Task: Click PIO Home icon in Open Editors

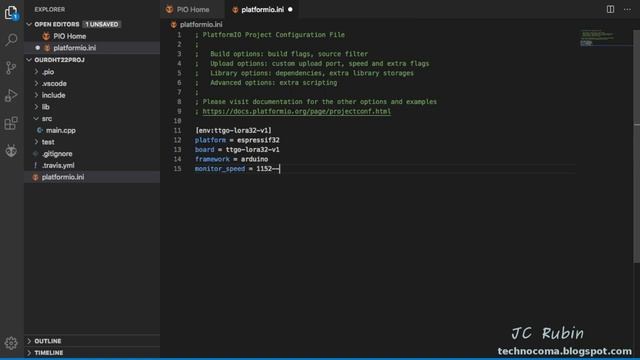Action: coord(46,36)
